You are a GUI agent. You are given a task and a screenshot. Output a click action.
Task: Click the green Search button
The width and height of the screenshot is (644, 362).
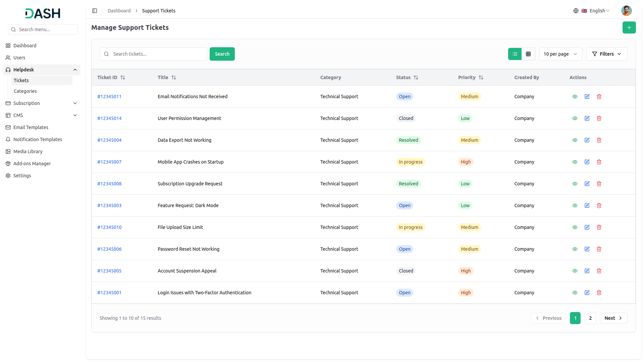point(222,54)
